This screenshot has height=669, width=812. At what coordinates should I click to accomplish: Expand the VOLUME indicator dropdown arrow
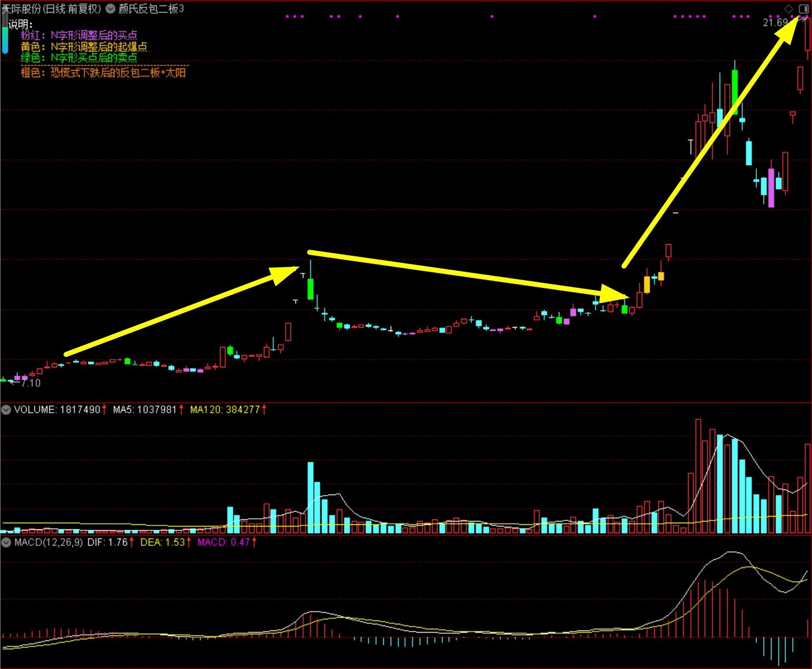click(6, 410)
